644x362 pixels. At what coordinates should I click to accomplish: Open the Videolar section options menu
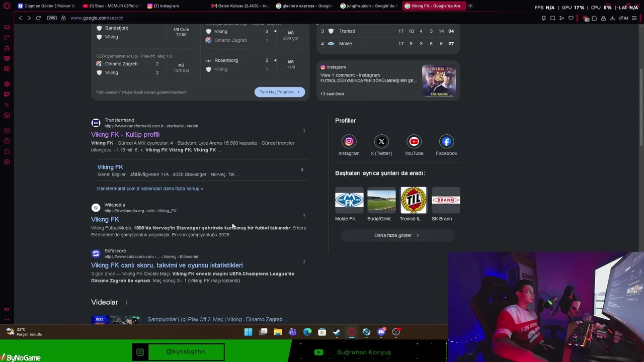127,302
